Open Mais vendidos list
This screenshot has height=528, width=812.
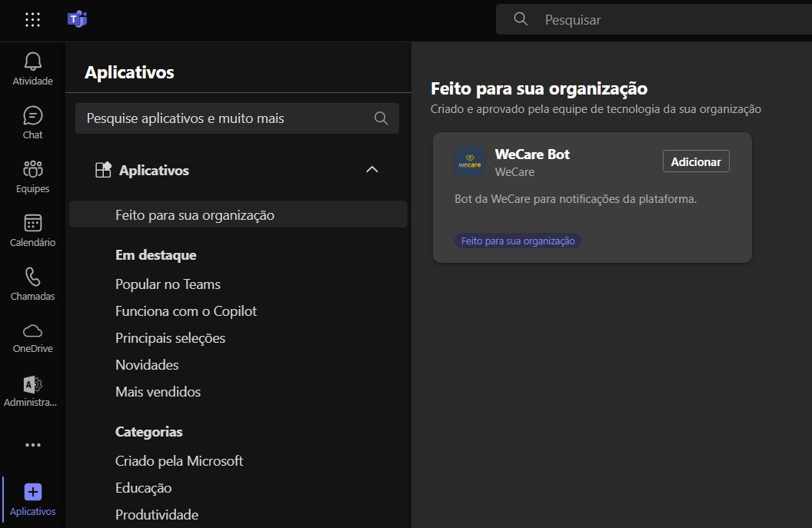tap(158, 392)
